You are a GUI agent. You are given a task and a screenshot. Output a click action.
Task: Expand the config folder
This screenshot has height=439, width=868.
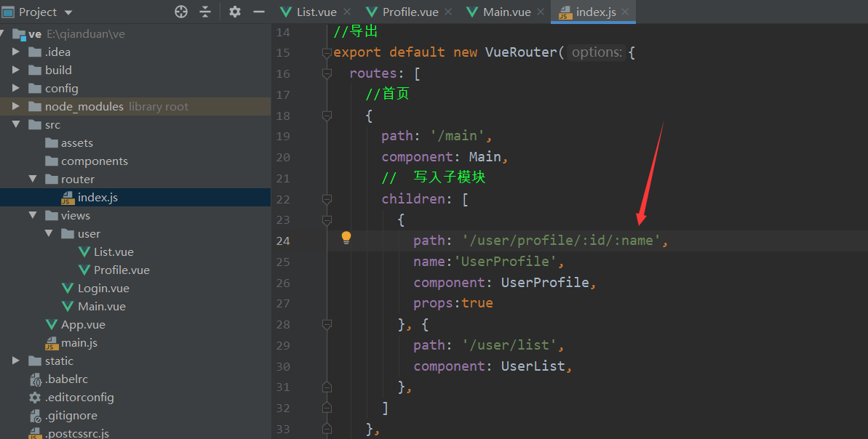[x=16, y=89]
